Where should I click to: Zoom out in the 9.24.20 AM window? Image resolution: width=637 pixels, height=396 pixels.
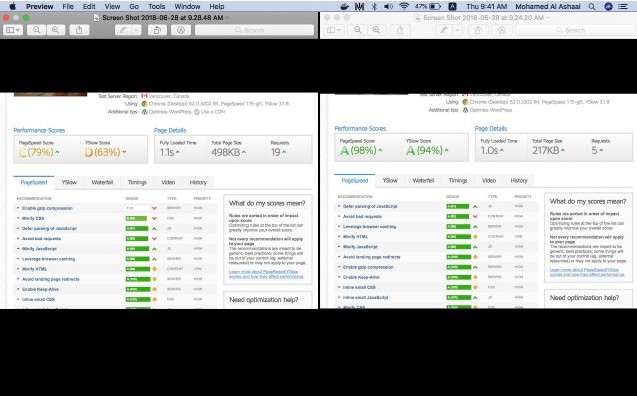(x=358, y=30)
